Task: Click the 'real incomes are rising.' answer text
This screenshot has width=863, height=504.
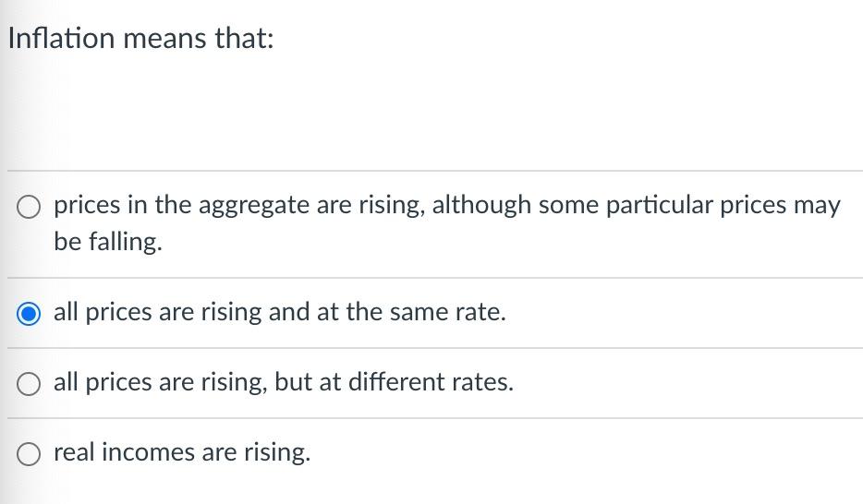Action: pos(182,452)
